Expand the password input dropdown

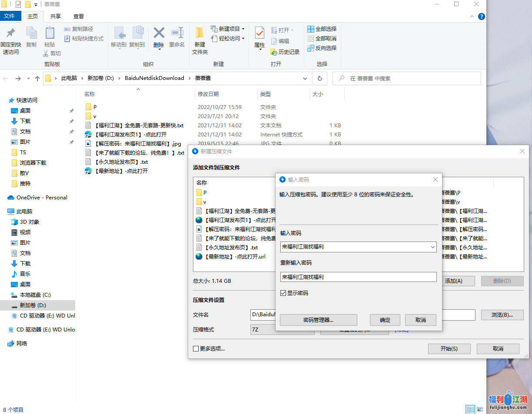pos(432,247)
